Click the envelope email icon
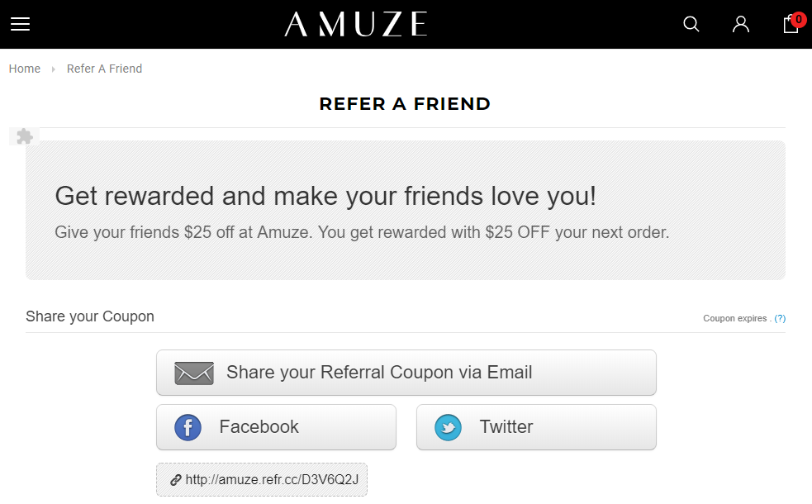The width and height of the screenshot is (812, 504). pyautogui.click(x=194, y=373)
